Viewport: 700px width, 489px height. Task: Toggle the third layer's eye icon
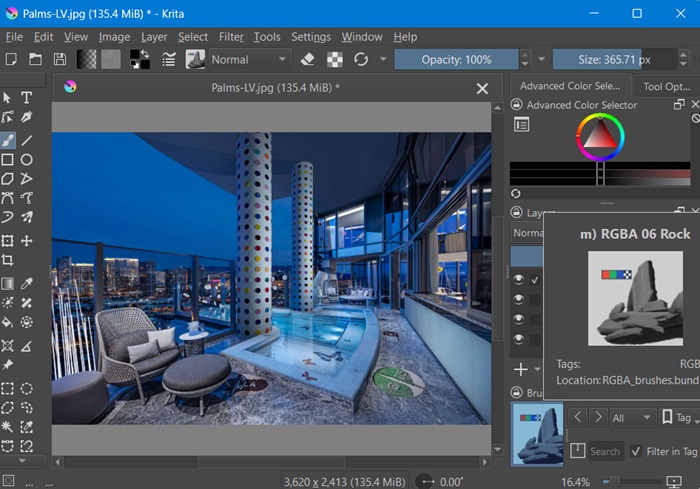pyautogui.click(x=518, y=319)
